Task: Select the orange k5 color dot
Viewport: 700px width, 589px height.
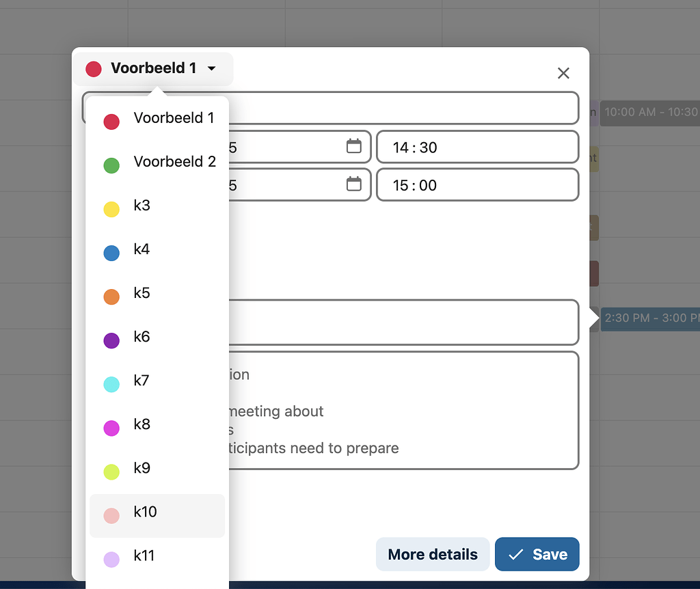Action: pyautogui.click(x=111, y=297)
